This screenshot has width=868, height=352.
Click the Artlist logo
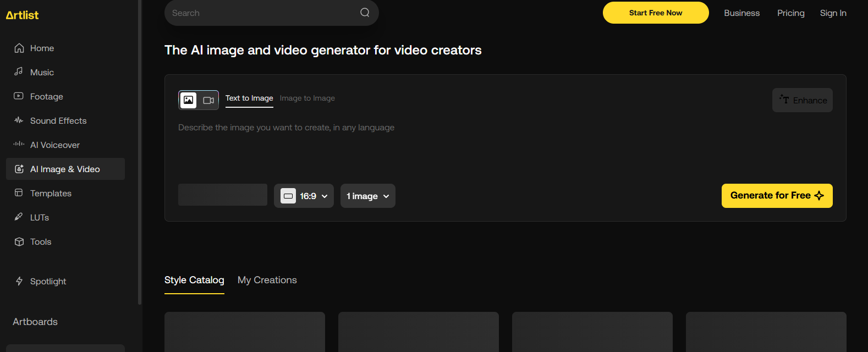(22, 15)
